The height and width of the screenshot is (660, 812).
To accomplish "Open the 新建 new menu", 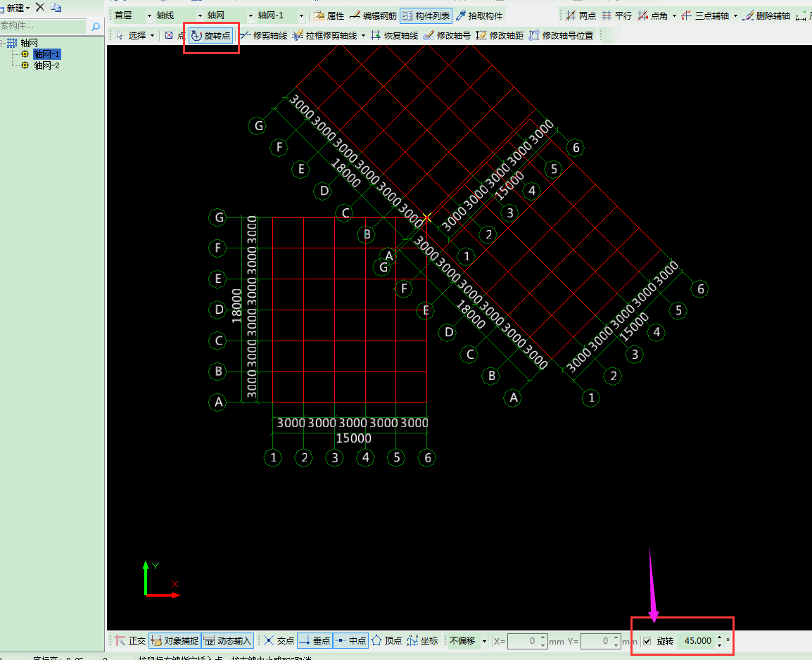I will click(18, 7).
